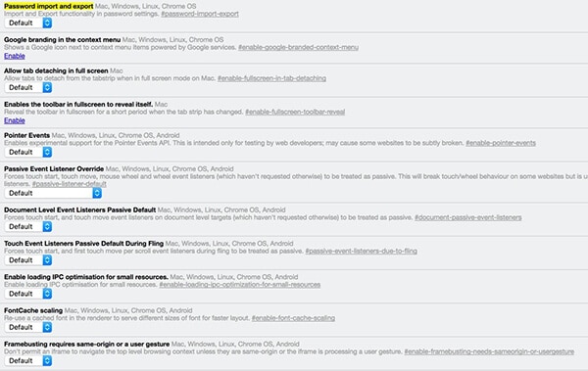Image resolution: width=588 pixels, height=371 pixels.
Task: Open the loading IPC optimisation dropdown
Action: 28,294
